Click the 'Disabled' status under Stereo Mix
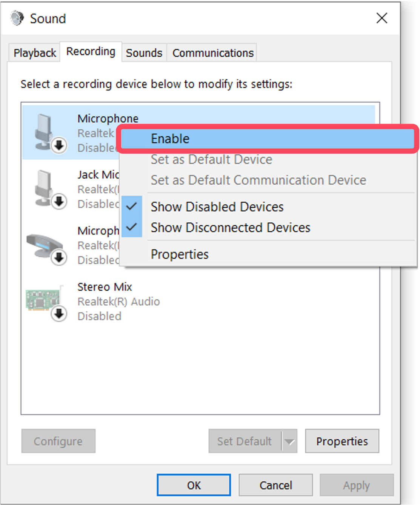Screen dimensions: 420x505 click(x=99, y=316)
